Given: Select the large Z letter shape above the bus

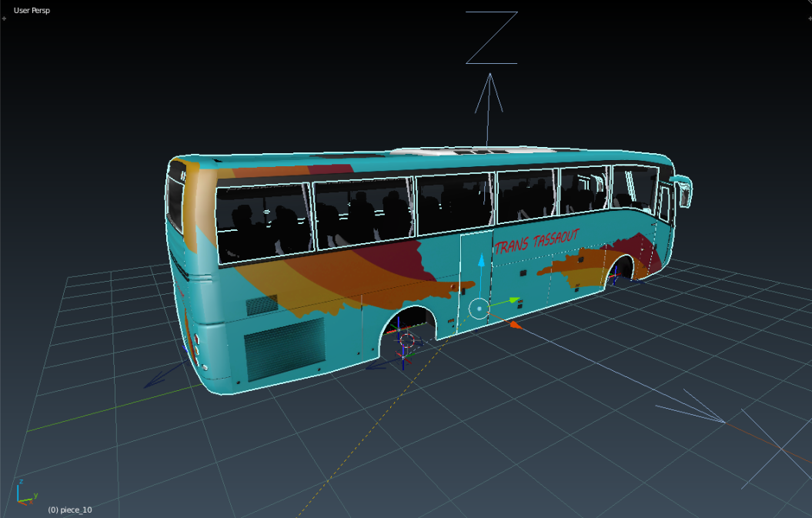Looking at the screenshot, I should click(x=492, y=38).
